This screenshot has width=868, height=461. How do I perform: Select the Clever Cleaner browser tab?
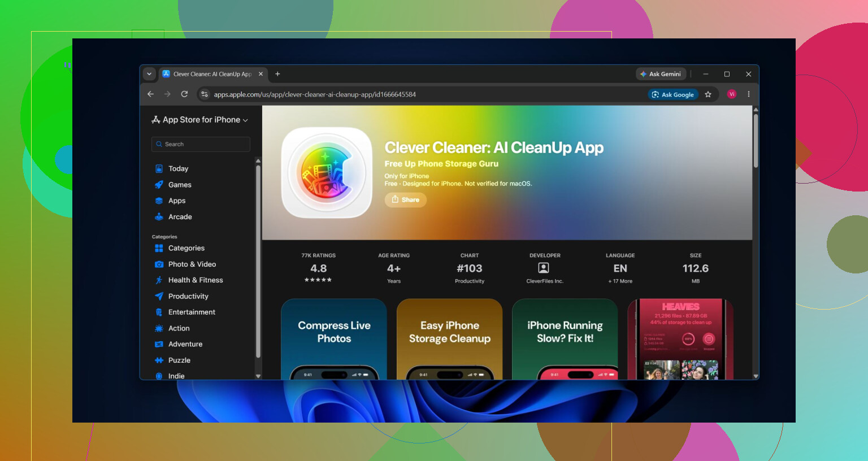pyautogui.click(x=213, y=74)
